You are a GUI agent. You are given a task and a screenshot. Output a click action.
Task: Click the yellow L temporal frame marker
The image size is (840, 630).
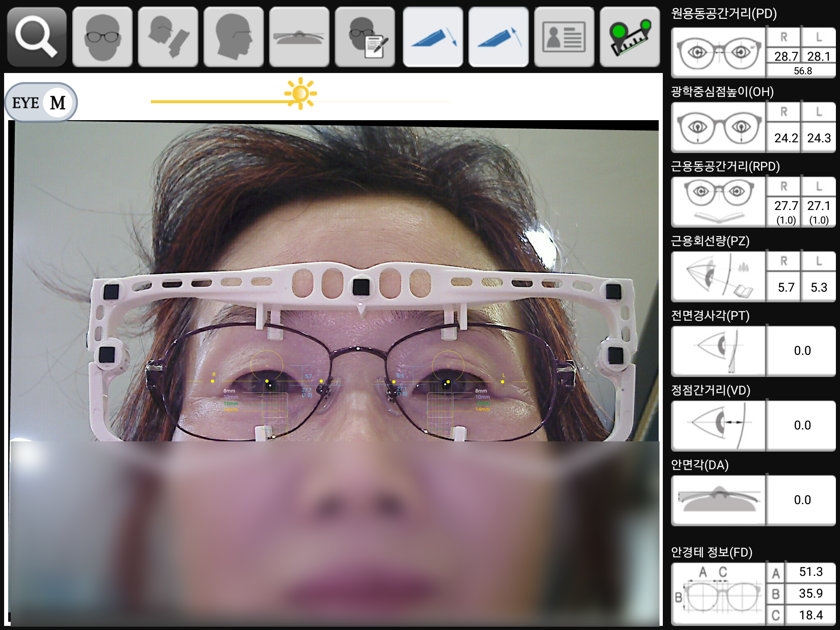pyautogui.click(x=502, y=382)
